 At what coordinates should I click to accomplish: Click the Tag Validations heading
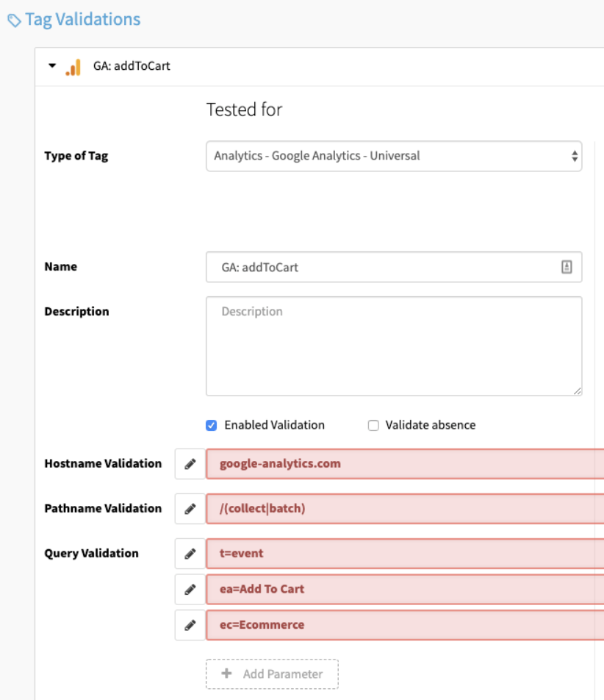82,20
